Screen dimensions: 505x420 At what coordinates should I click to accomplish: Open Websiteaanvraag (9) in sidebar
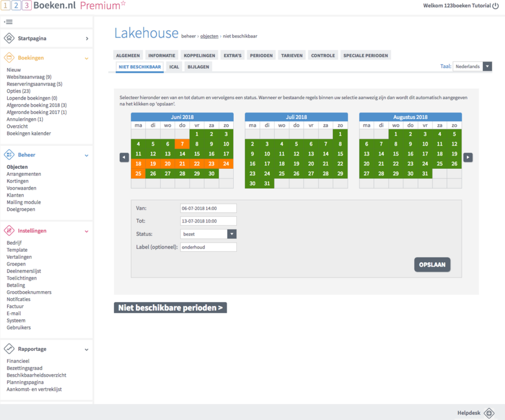tap(29, 77)
